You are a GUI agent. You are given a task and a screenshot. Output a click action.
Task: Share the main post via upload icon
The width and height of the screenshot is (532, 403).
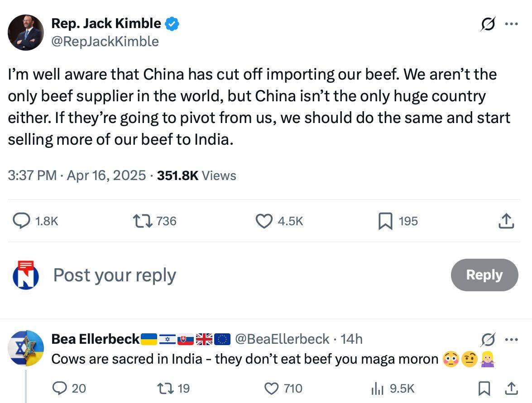506,221
